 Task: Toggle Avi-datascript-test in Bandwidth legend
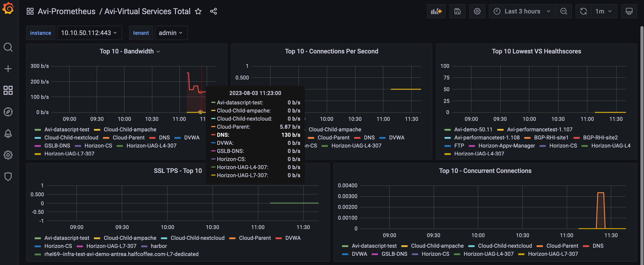pos(67,129)
